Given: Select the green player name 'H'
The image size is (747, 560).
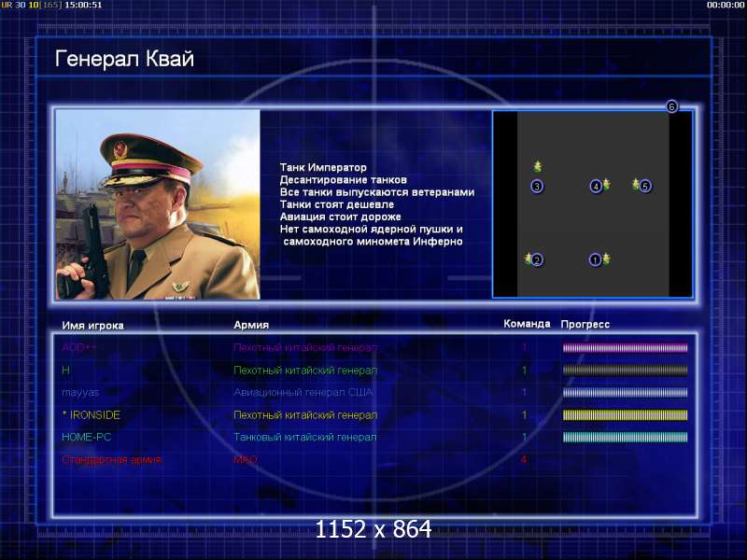Looking at the screenshot, I should tap(65, 370).
